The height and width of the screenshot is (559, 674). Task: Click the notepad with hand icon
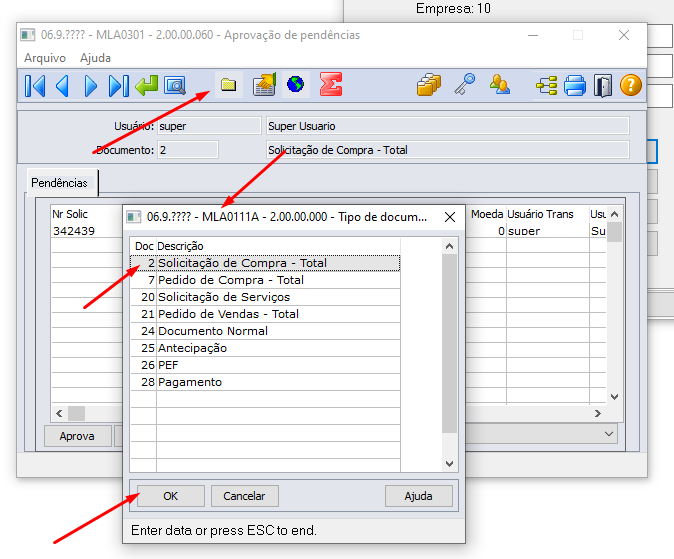click(264, 84)
